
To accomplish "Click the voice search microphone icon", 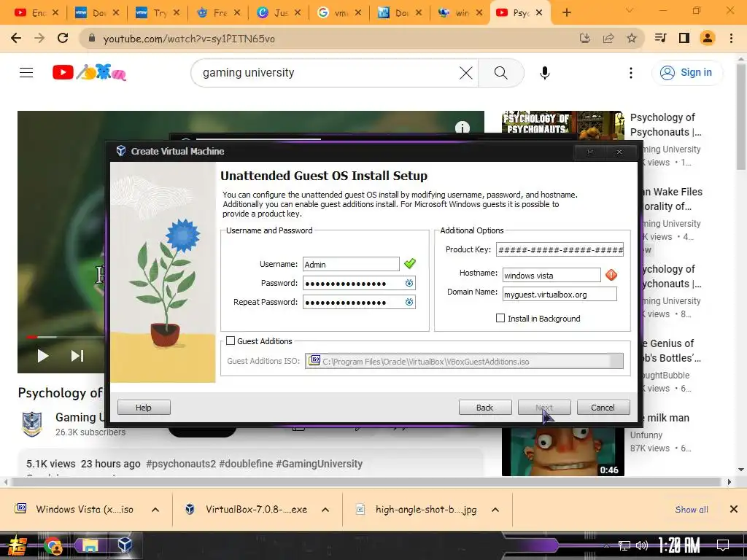I will pyautogui.click(x=544, y=73).
